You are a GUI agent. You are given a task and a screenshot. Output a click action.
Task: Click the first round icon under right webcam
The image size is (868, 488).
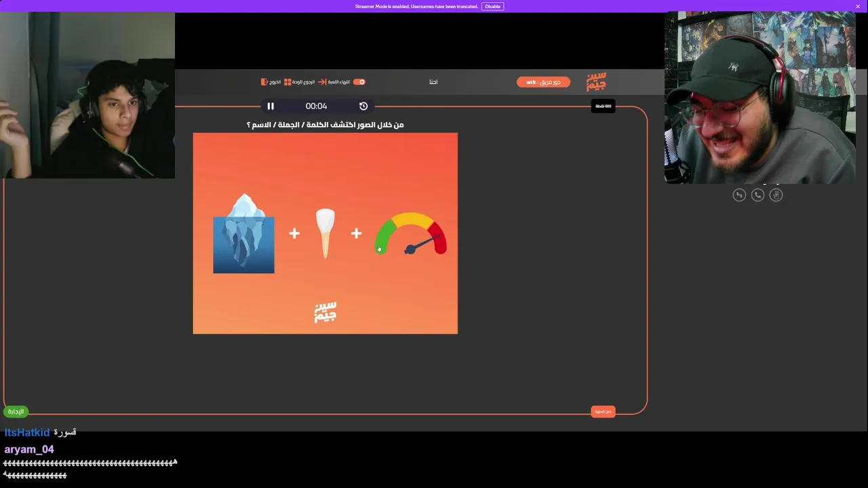pyautogui.click(x=739, y=195)
